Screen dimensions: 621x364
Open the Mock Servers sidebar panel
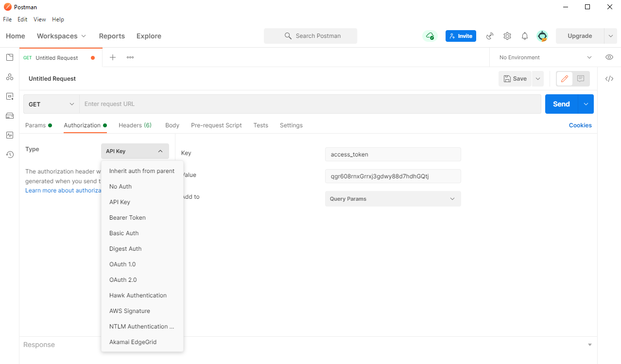click(x=9, y=116)
